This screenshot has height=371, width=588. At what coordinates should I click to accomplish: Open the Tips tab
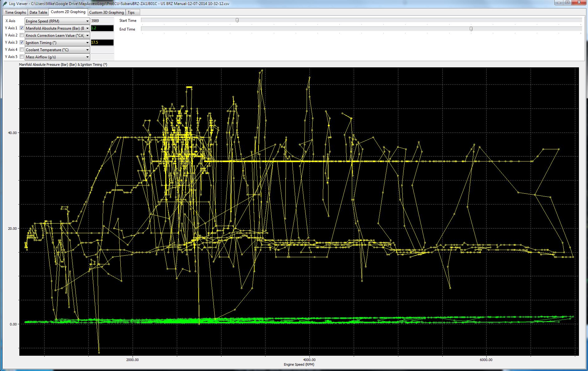pyautogui.click(x=131, y=12)
